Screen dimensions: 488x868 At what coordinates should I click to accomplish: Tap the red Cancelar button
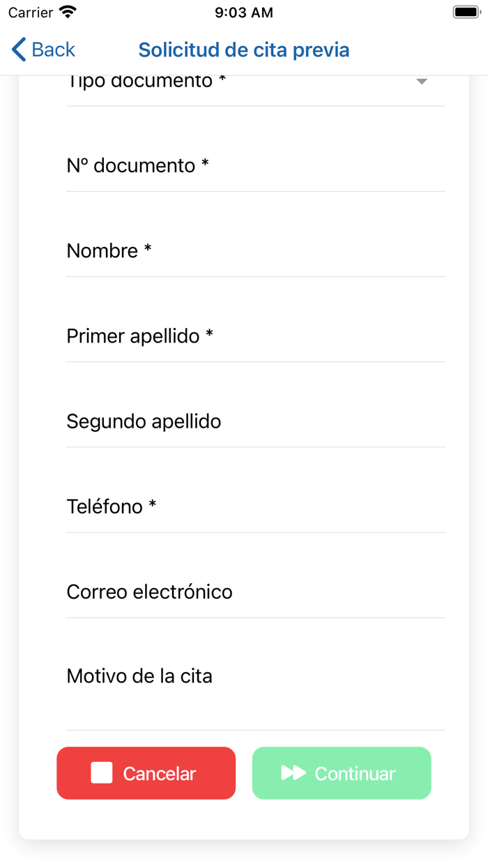146,773
